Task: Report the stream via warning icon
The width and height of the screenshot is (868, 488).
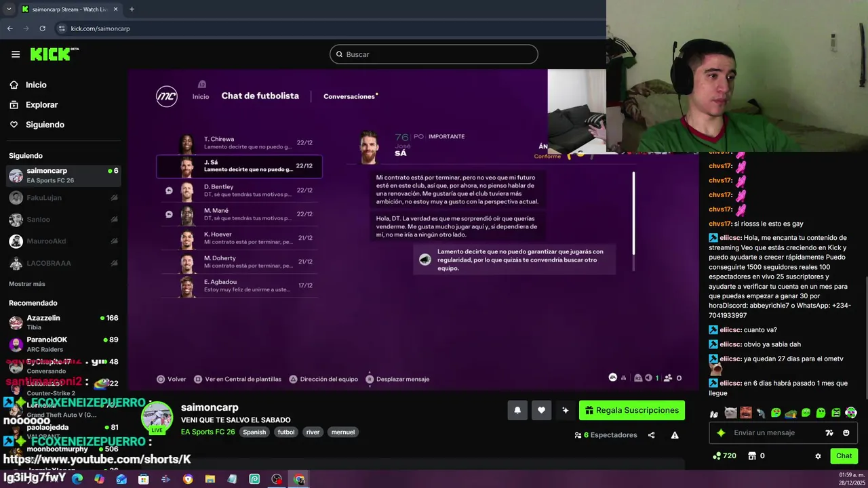Action: click(675, 435)
